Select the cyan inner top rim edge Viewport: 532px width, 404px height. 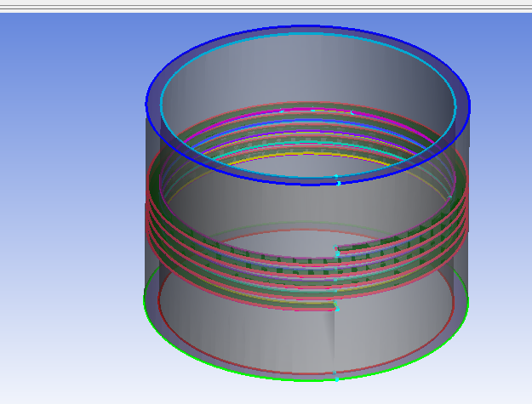coord(308,38)
